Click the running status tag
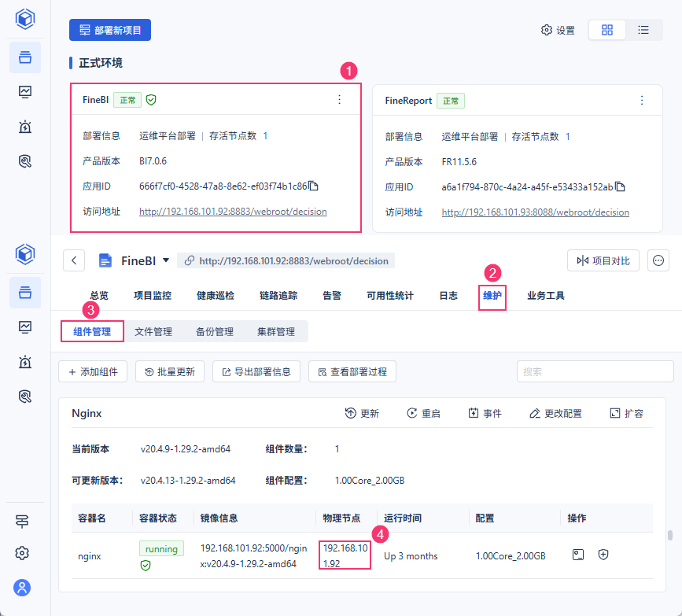Viewport: 682px width, 616px height. tap(161, 548)
